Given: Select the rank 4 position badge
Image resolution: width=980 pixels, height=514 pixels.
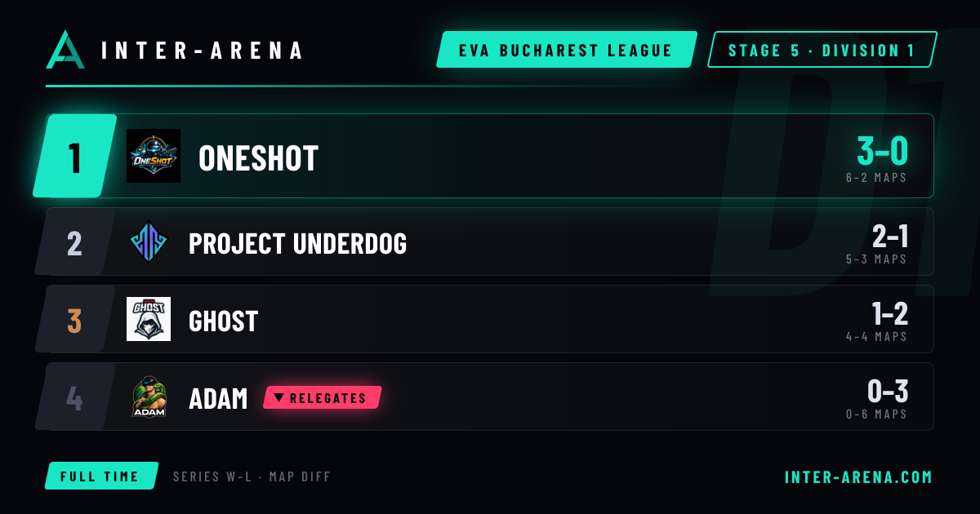Looking at the screenshot, I should pos(74,397).
